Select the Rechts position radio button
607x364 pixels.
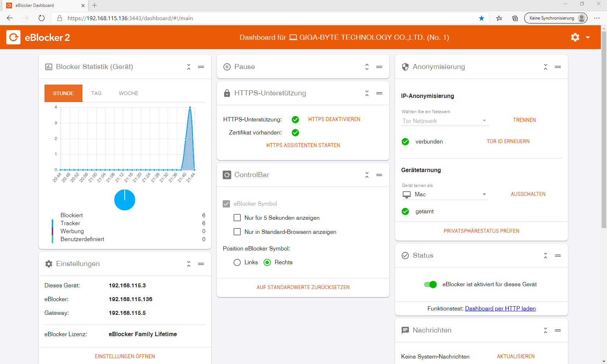pos(267,262)
